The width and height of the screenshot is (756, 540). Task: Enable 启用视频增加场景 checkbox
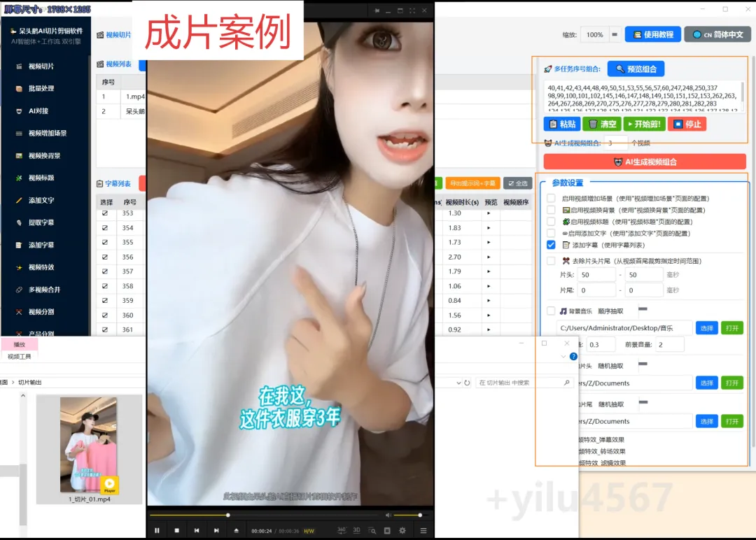click(551, 198)
